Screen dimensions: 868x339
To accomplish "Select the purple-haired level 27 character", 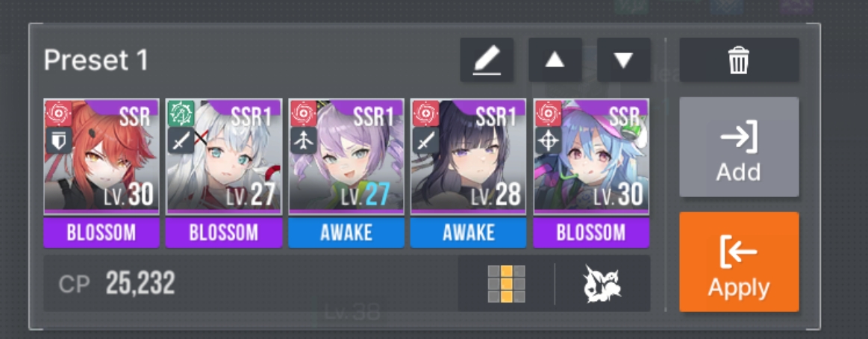I will coord(346,157).
